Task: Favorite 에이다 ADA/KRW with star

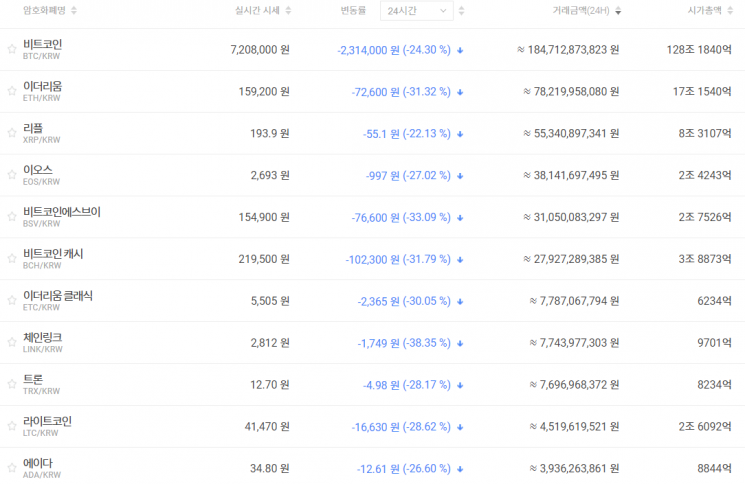Action: 11,468
